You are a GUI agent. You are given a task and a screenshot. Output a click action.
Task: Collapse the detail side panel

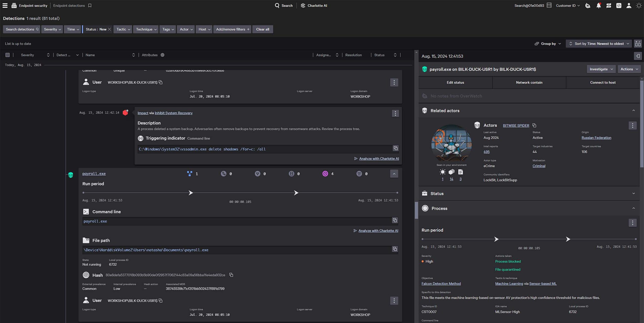click(x=638, y=56)
